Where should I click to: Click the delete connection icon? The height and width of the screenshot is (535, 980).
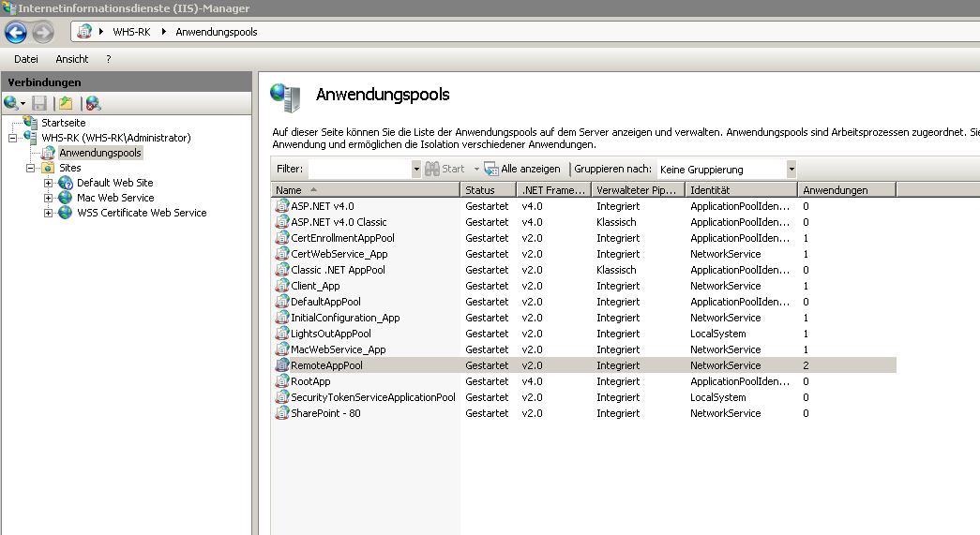click(93, 104)
